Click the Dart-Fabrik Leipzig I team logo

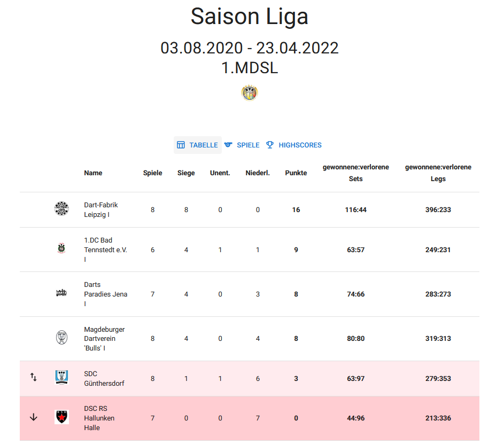click(61, 208)
